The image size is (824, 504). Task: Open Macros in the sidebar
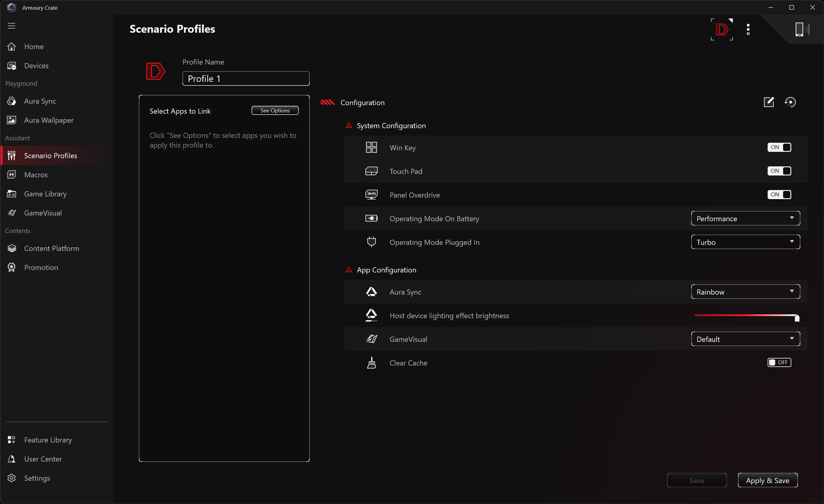point(36,175)
